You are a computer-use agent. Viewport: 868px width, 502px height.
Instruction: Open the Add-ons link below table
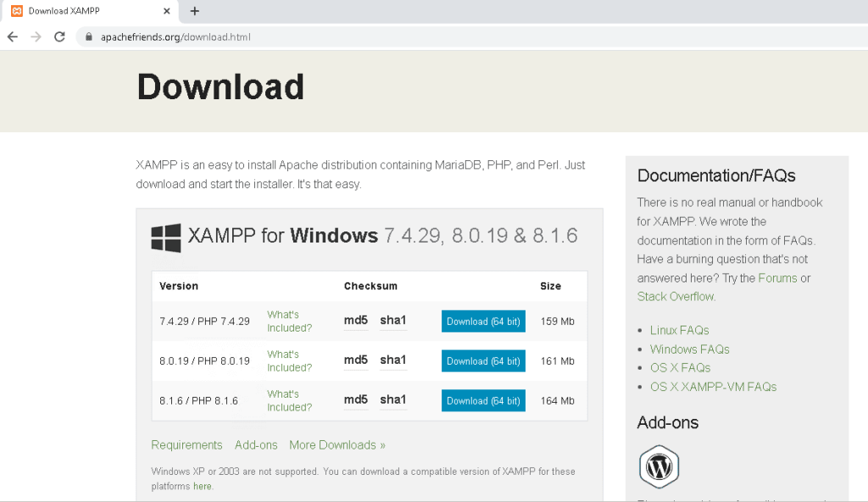point(256,445)
